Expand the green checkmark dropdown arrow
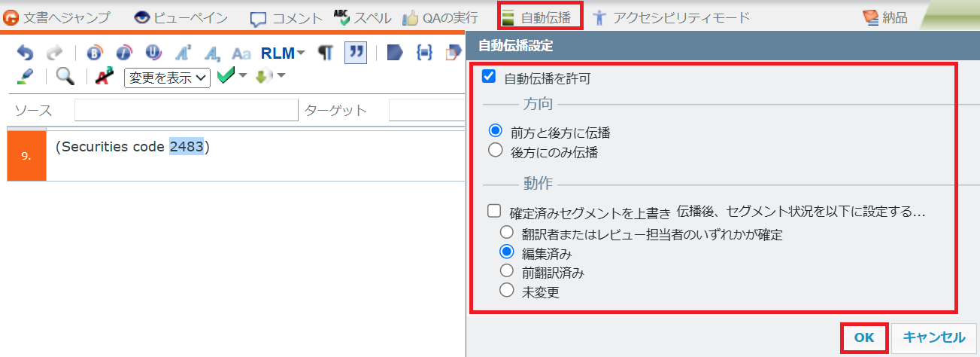The width and height of the screenshot is (980, 357). click(x=243, y=76)
